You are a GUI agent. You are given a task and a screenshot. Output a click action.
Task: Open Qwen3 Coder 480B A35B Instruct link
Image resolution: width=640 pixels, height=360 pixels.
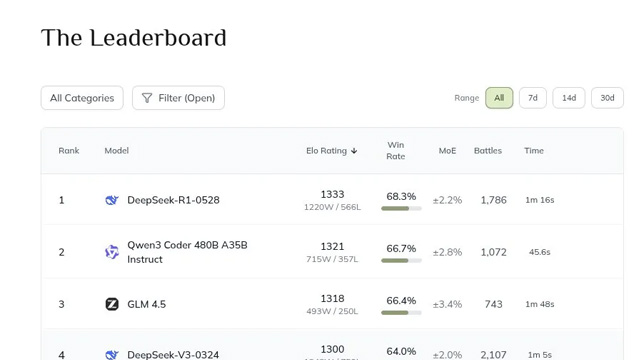click(x=187, y=252)
